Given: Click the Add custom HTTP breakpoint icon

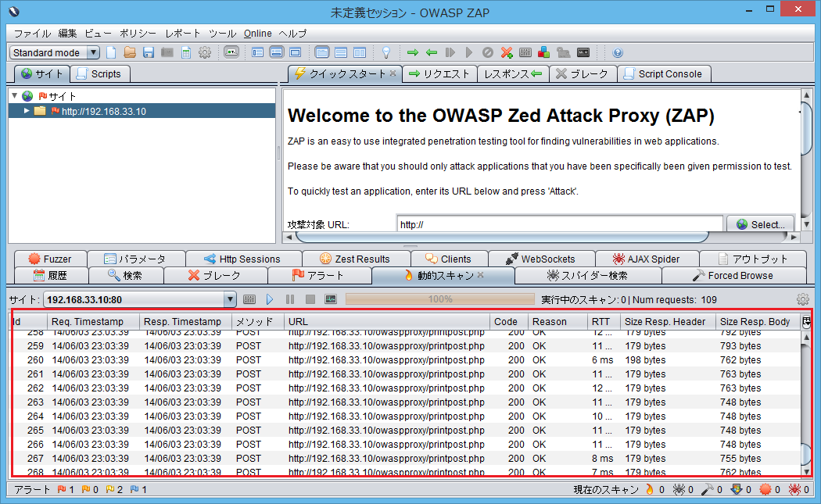Looking at the screenshot, I should [507, 52].
